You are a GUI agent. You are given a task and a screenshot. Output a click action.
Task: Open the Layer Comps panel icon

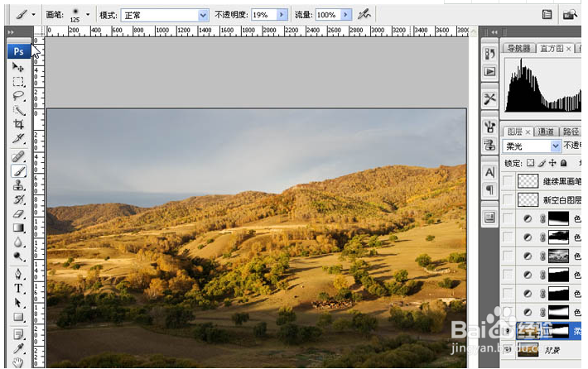point(489,218)
